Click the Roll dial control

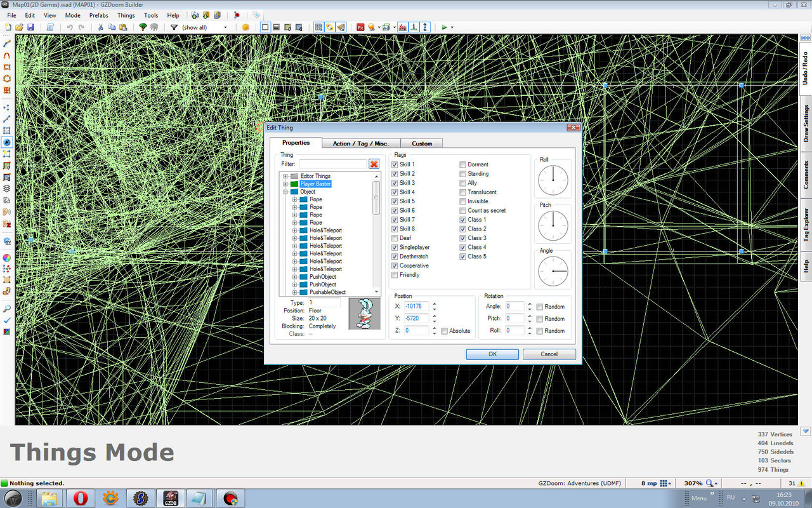tap(553, 180)
